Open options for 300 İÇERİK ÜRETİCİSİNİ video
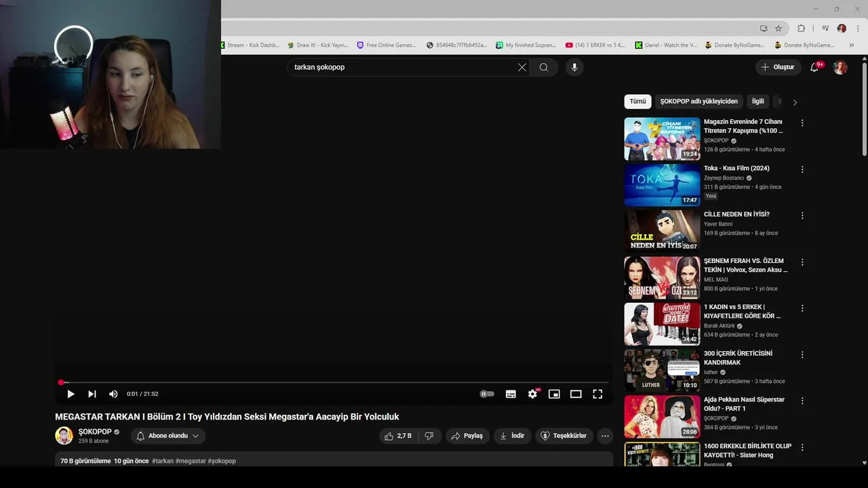The image size is (868, 488). click(802, 354)
